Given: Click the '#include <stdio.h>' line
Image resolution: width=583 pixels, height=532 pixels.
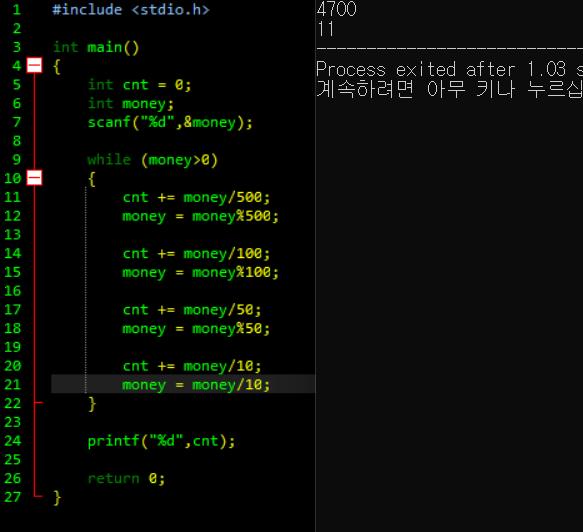Looking at the screenshot, I should 131,10.
